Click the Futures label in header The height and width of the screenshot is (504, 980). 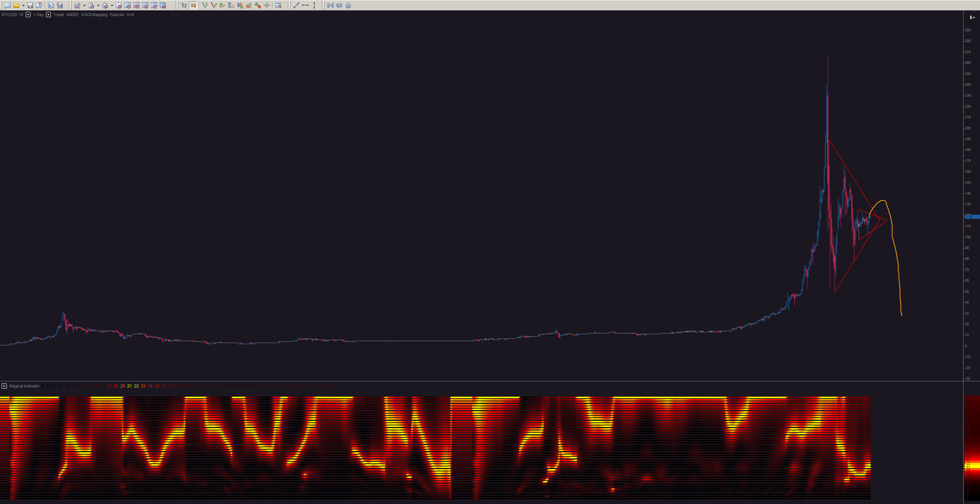tap(117, 15)
